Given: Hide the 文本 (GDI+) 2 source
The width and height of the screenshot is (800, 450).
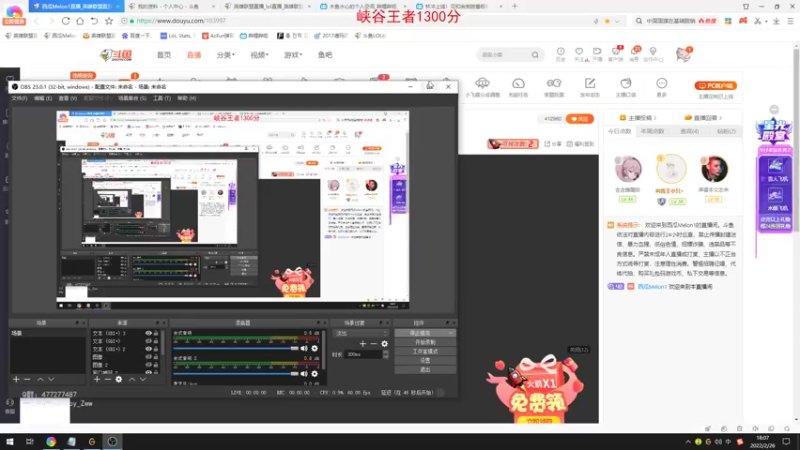Looking at the screenshot, I should coord(148,349).
